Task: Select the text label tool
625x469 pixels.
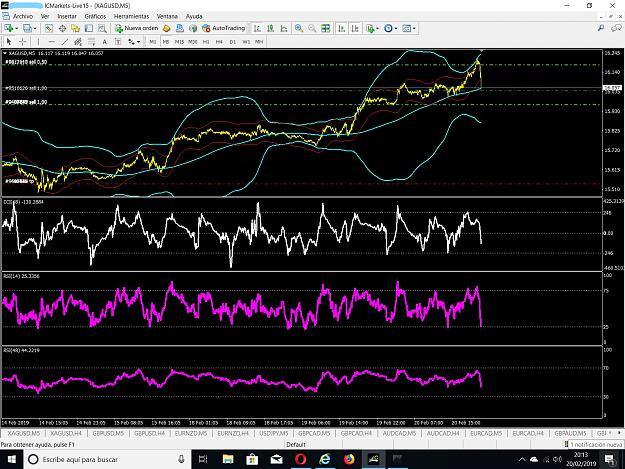Action: coord(118,41)
